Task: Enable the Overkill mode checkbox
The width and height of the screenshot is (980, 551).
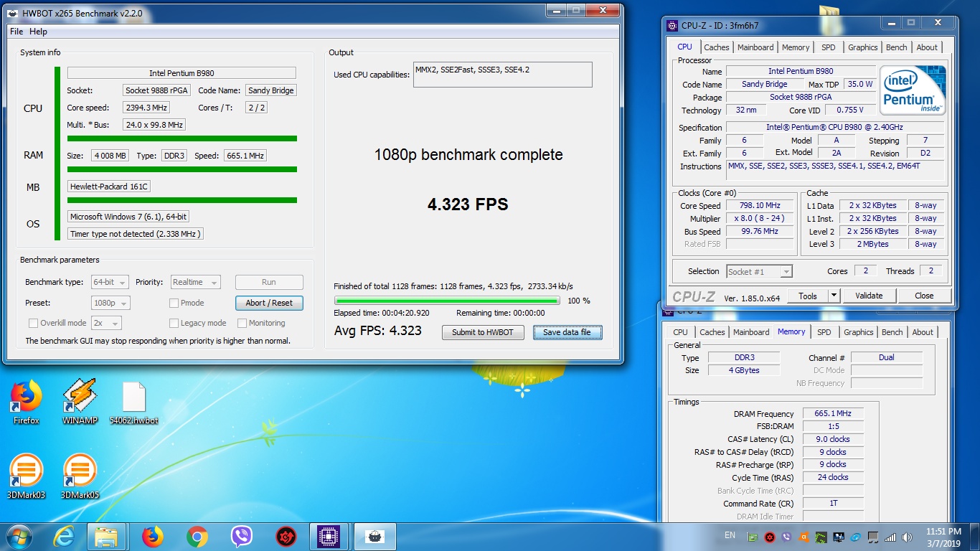Action: click(33, 323)
